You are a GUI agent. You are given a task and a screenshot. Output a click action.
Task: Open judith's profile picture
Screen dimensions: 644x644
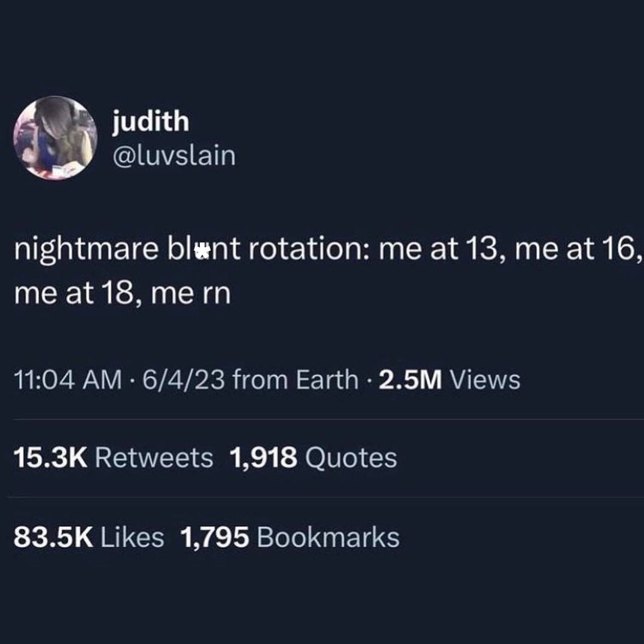click(55, 138)
